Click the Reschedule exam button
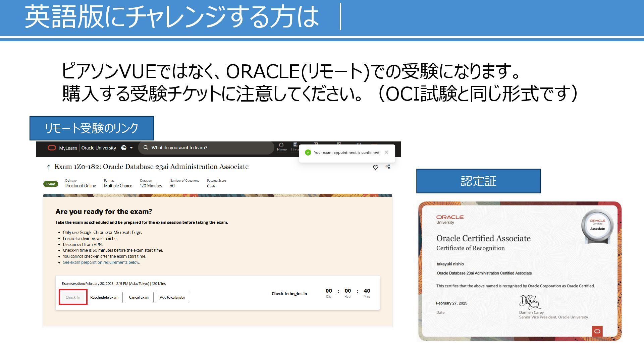Image resolution: width=644 pixels, height=362 pixels. click(104, 297)
